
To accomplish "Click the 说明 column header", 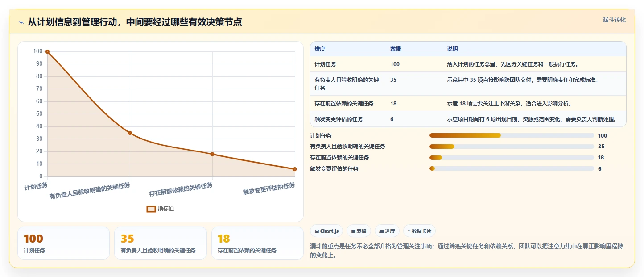I will point(452,49).
